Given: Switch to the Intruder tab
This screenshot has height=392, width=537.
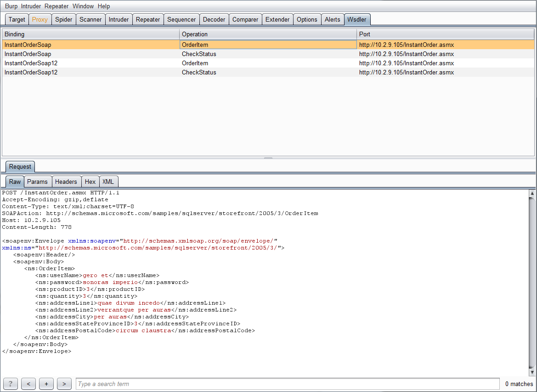Looking at the screenshot, I should 119,20.
